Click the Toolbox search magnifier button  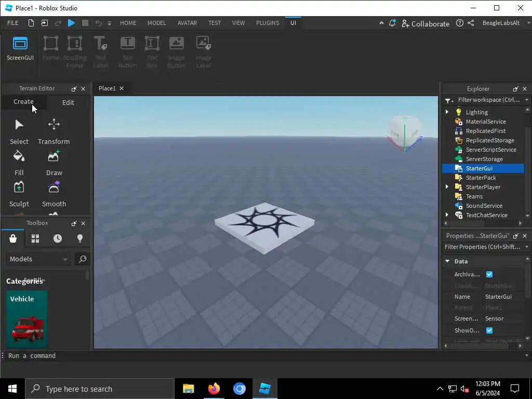83,259
